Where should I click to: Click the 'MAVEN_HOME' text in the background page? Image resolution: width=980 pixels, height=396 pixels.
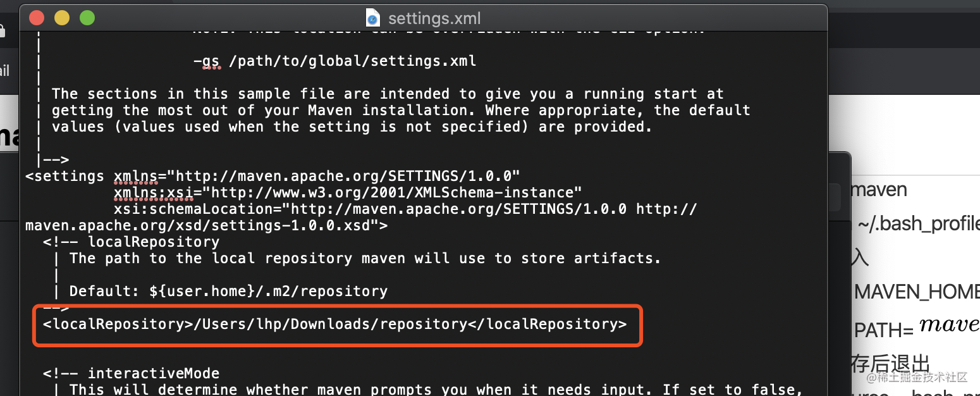(917, 292)
